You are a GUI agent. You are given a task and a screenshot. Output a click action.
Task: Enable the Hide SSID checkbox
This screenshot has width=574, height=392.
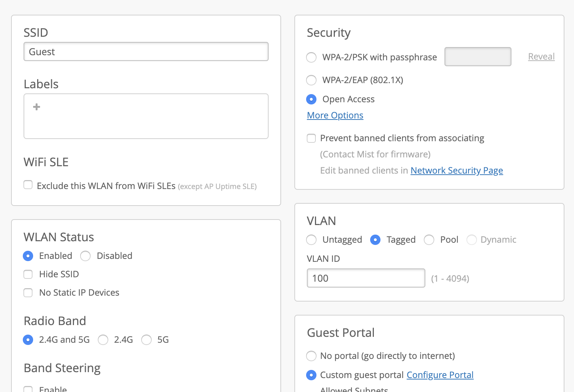[28, 274]
